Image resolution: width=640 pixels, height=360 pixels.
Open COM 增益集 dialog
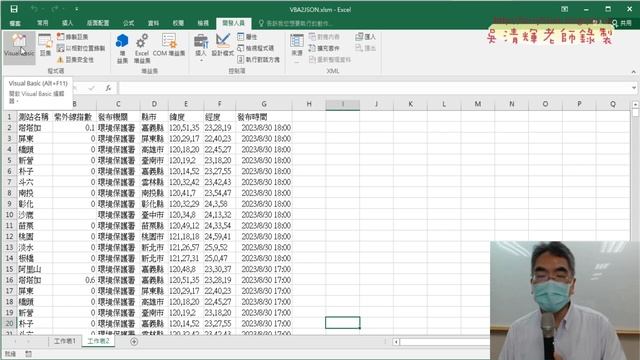pos(169,46)
